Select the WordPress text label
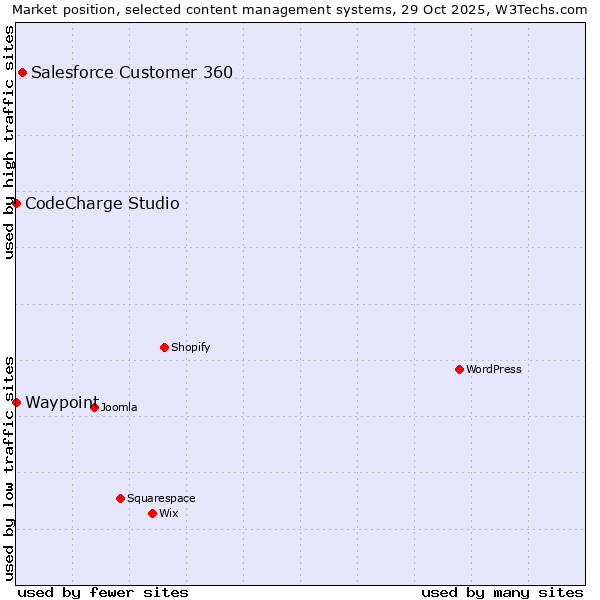 tap(494, 370)
